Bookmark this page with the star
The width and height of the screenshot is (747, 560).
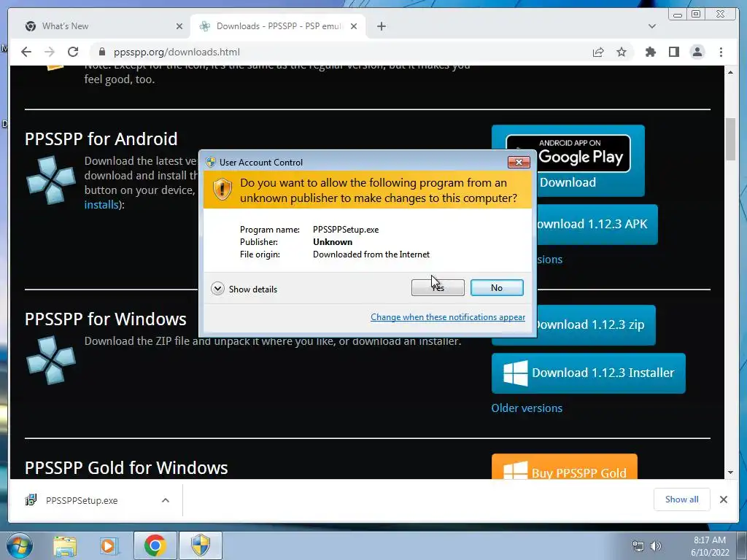click(x=622, y=52)
